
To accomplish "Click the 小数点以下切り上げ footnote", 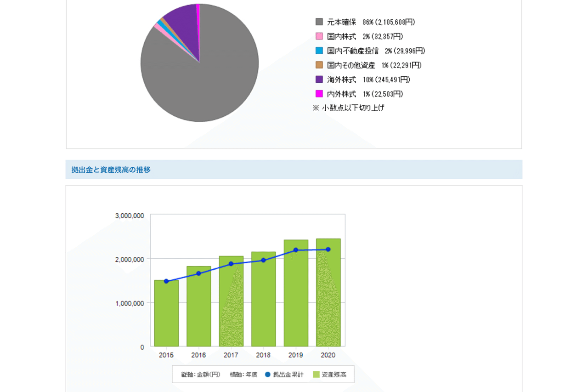I will pos(349,108).
